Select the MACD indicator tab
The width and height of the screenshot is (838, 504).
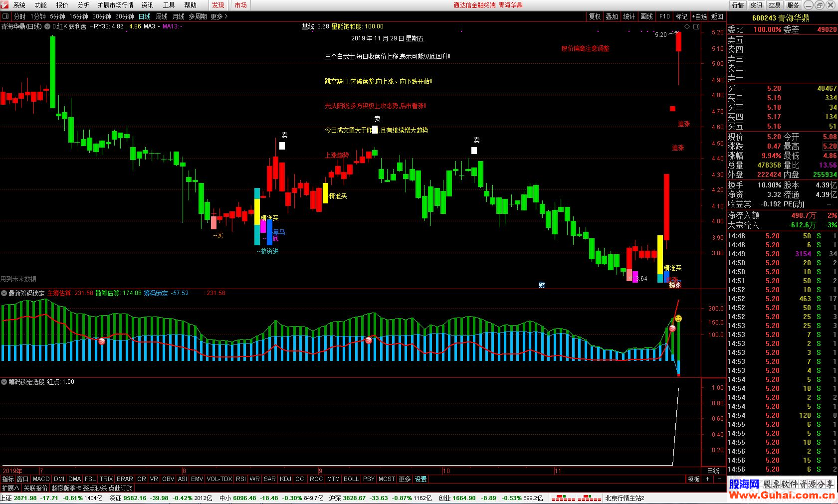pos(41,479)
